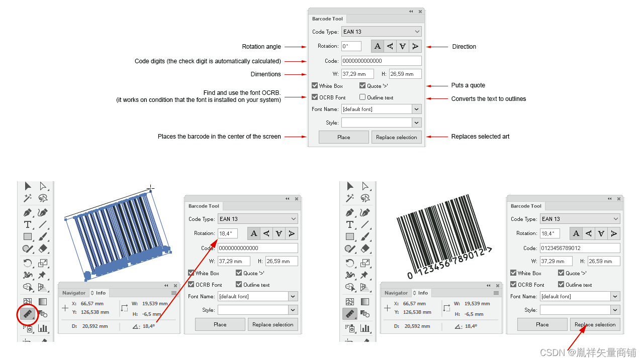Pick the Eraser tool beside the blue barcode
The width and height of the screenshot is (644, 362).
tap(43, 249)
